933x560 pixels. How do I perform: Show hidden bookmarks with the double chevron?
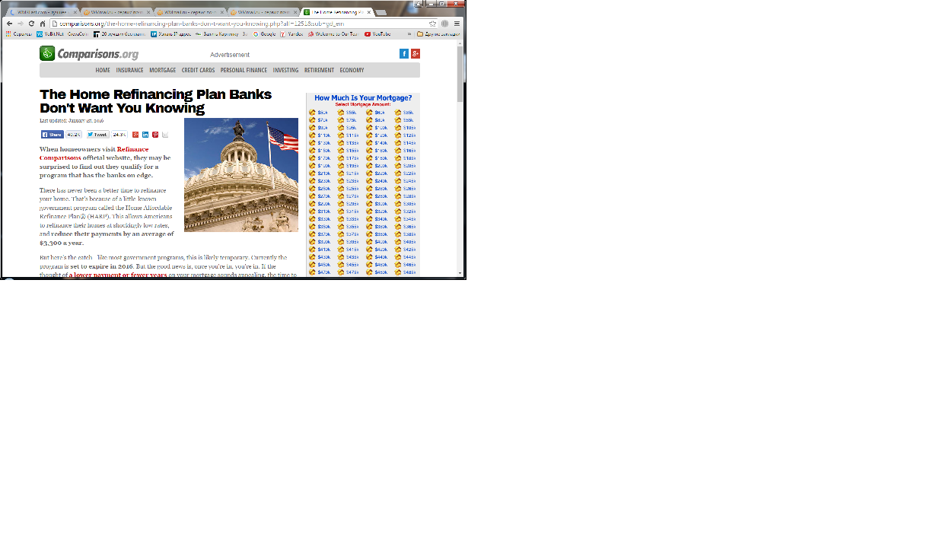pos(409,33)
